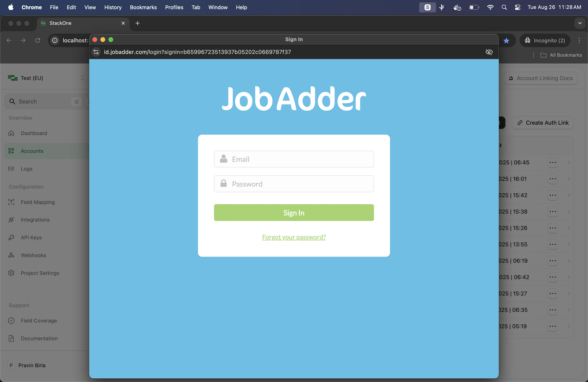Expand a log row with its chevron arrow
The height and width of the screenshot is (382, 588).
pyautogui.click(x=569, y=162)
